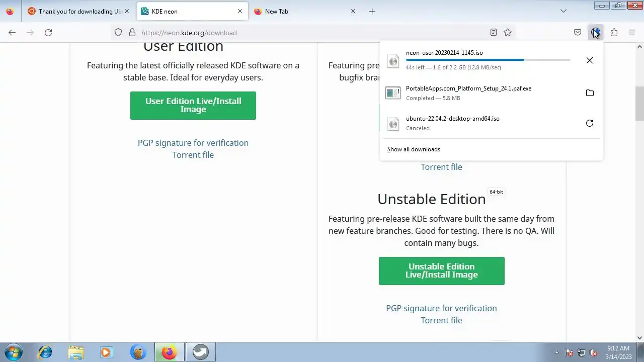Open the Torrent file link above Unstable Edition
This screenshot has width=644, height=362.
point(441,167)
